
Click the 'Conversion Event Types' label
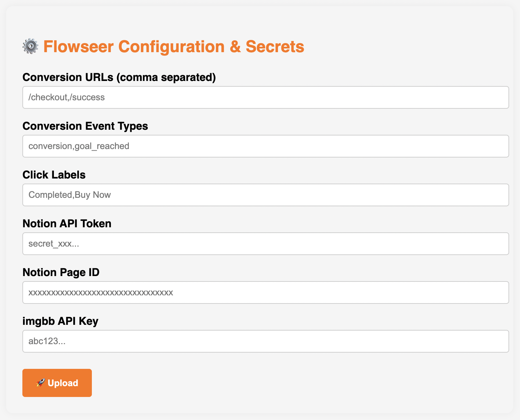point(85,126)
